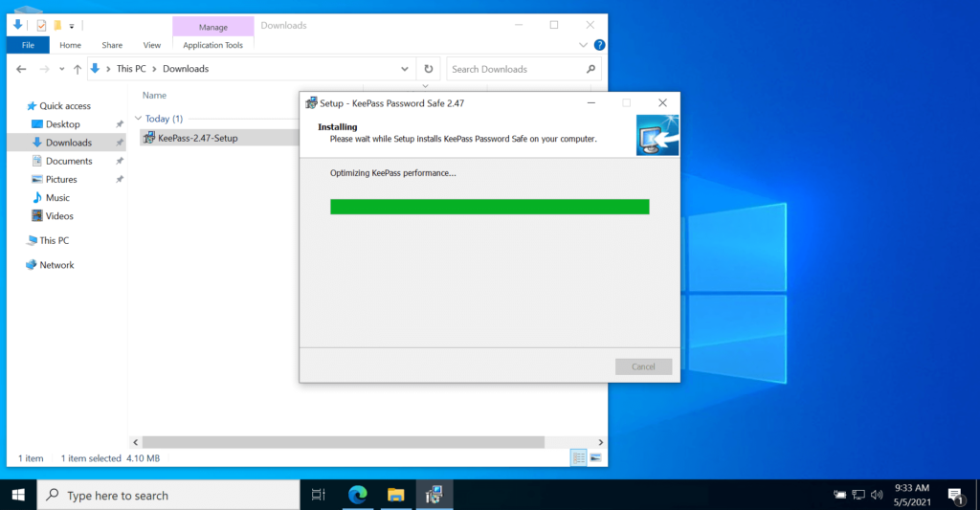Open Customize Quick Access Toolbar dropdown
The width and height of the screenshot is (980, 510).
(71, 26)
